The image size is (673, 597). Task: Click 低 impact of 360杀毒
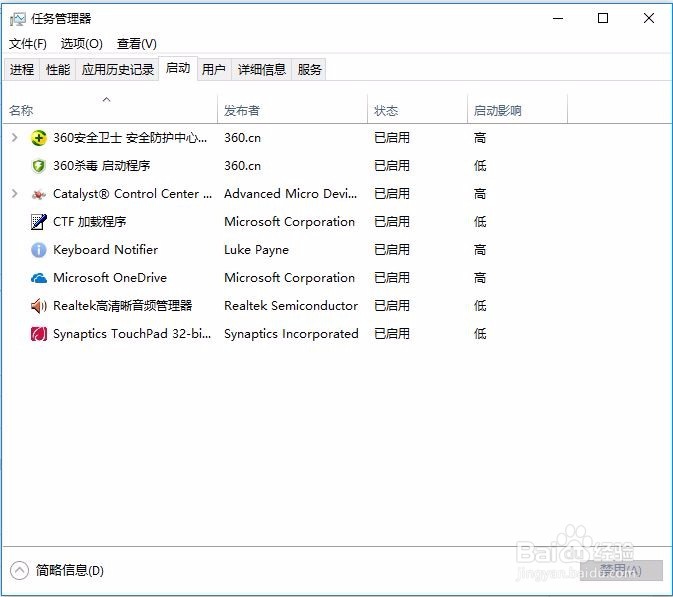(480, 166)
